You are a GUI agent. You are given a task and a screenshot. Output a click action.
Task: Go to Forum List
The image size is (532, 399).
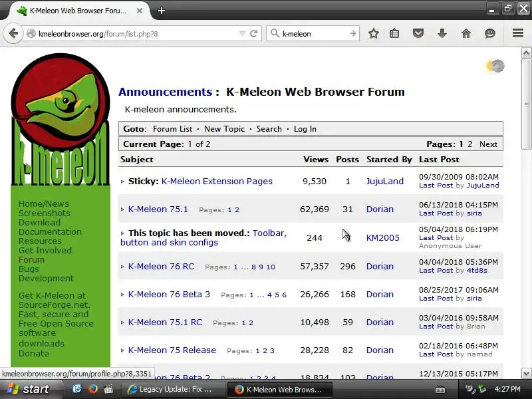[x=172, y=129]
